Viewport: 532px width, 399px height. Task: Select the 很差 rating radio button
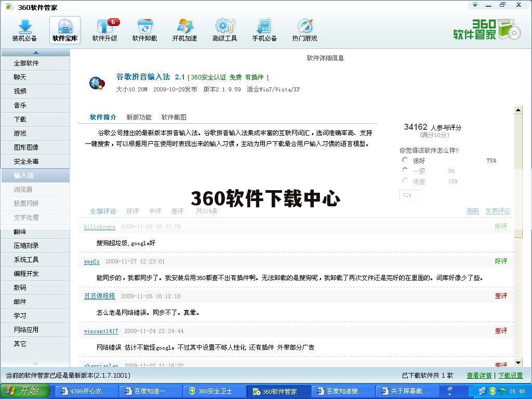tap(405, 180)
